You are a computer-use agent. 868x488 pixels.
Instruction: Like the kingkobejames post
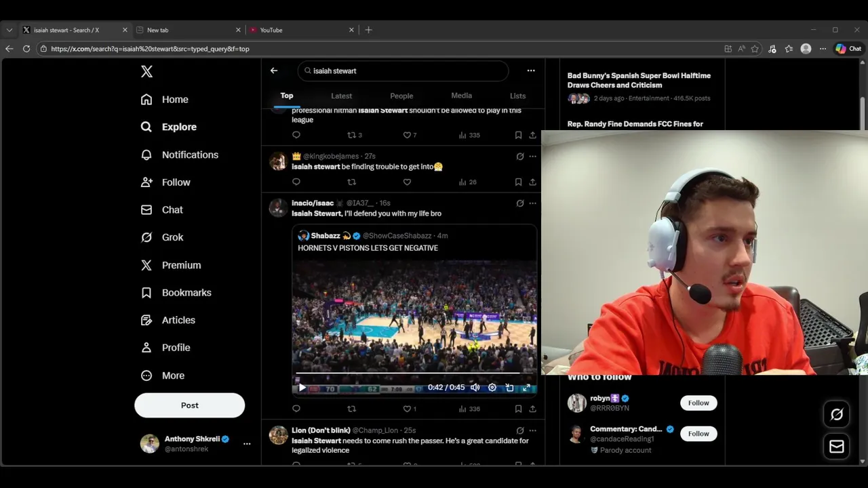pyautogui.click(x=407, y=182)
